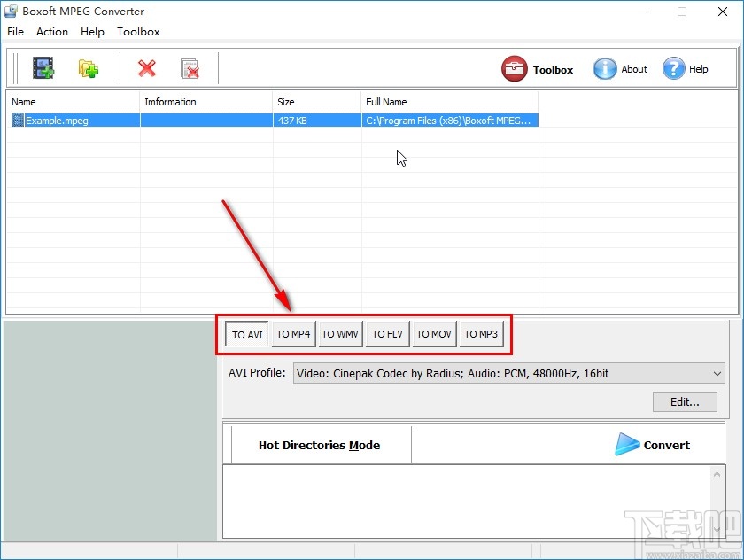Select the TO MP4 format tab

[293, 334]
